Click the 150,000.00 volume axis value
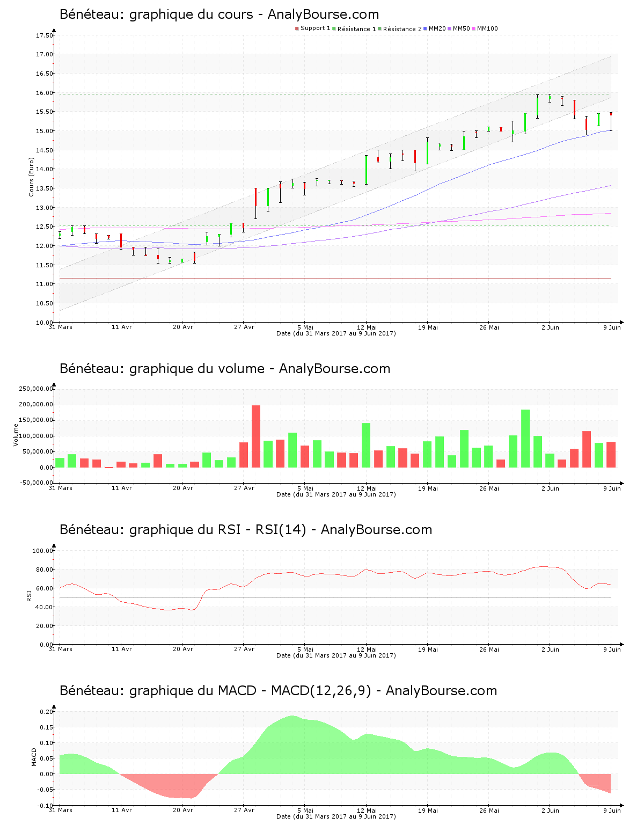 coord(35,420)
